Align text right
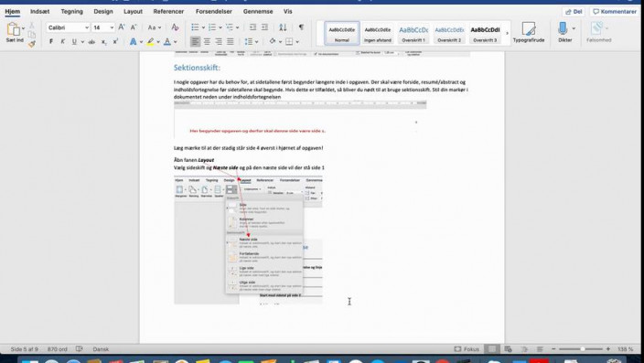This screenshot has width=644, height=363. click(219, 41)
